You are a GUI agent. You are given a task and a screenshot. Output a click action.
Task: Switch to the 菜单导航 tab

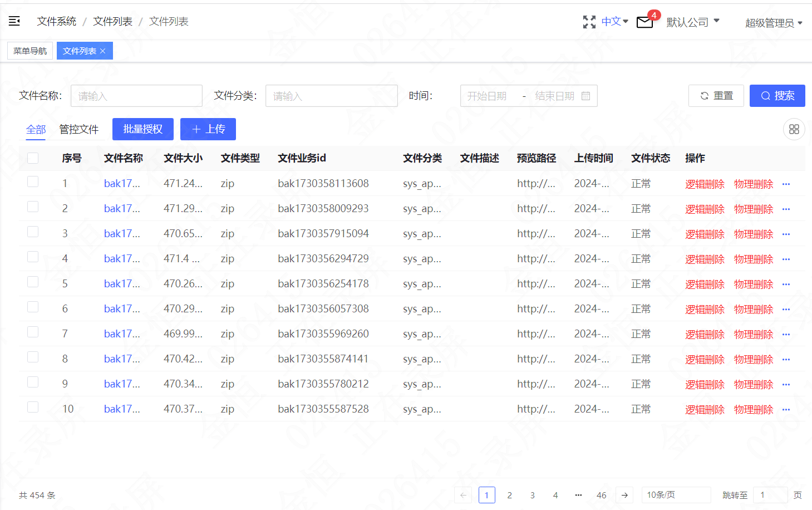[30, 51]
